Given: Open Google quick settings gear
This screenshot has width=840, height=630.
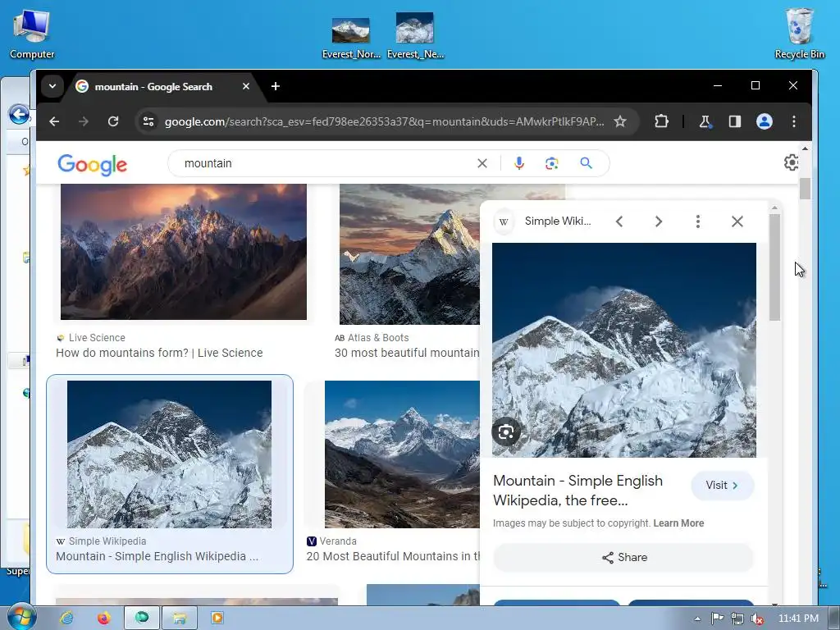Looking at the screenshot, I should pos(791,162).
